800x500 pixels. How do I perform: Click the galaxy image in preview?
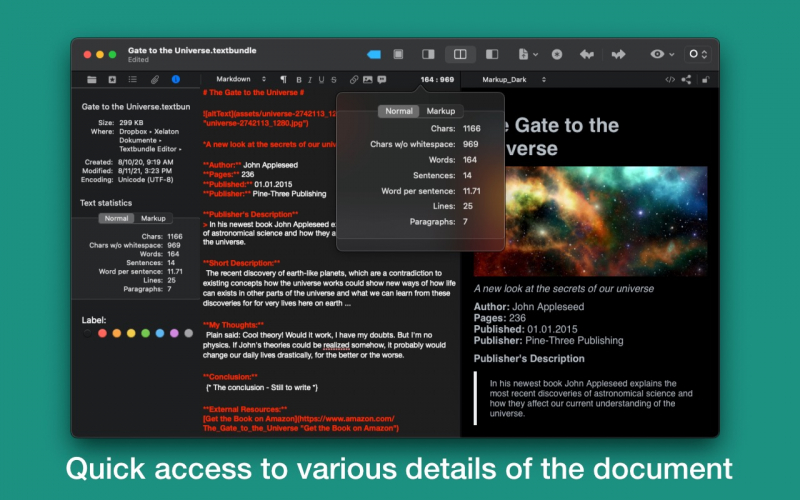coord(590,221)
